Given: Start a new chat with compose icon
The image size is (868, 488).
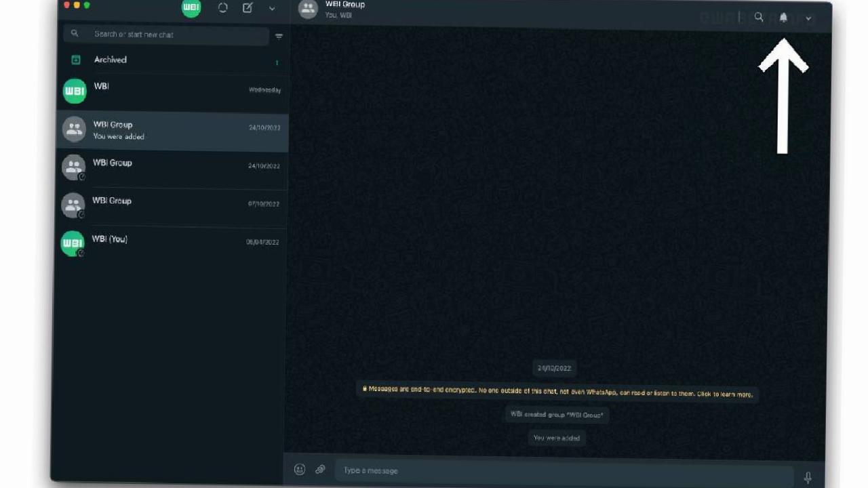Looking at the screenshot, I should point(248,8).
